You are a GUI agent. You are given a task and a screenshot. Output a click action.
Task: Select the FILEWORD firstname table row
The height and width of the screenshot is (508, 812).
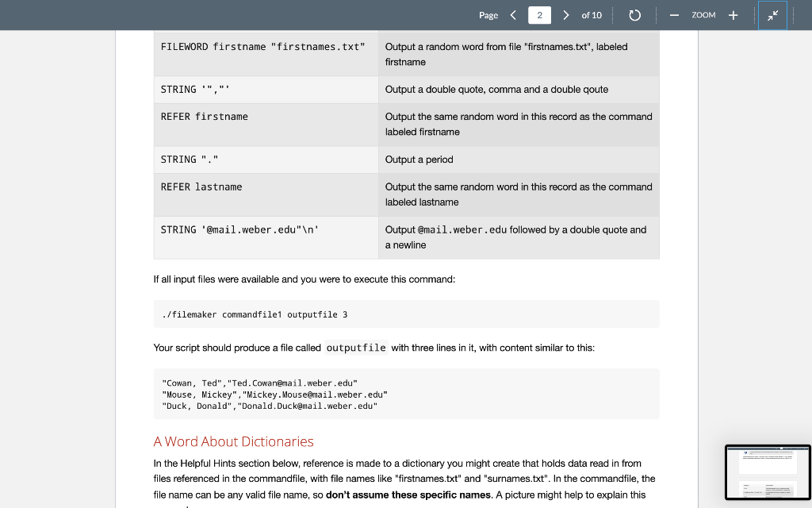406,53
